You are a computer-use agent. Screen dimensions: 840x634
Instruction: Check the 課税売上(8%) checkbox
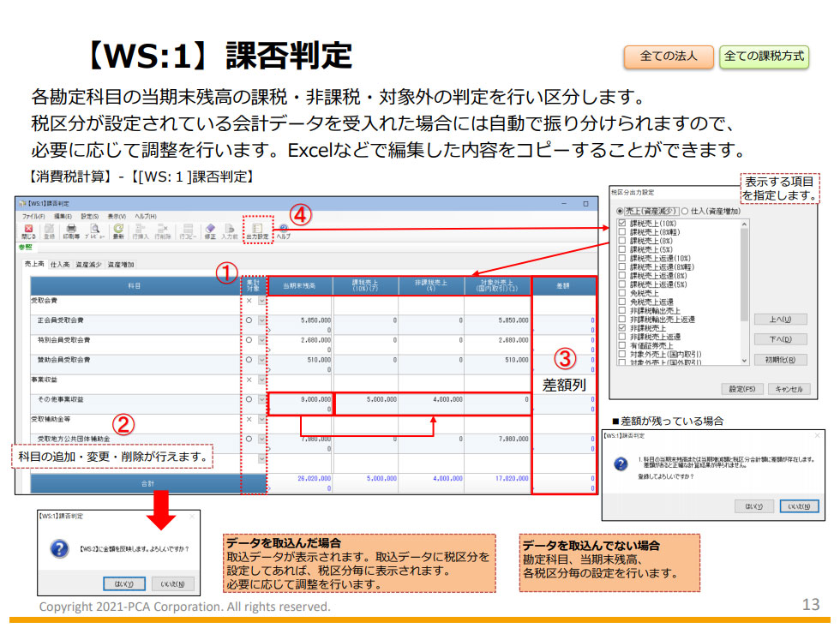click(x=621, y=241)
